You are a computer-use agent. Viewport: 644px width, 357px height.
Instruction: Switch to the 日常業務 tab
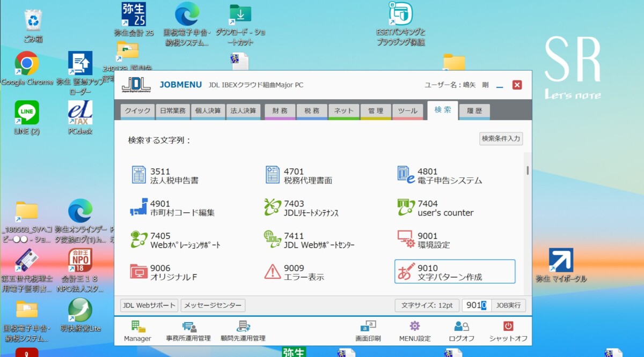[173, 111]
